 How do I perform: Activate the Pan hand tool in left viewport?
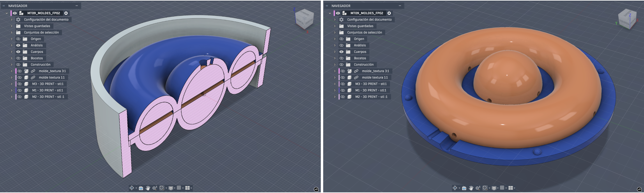tap(148, 188)
